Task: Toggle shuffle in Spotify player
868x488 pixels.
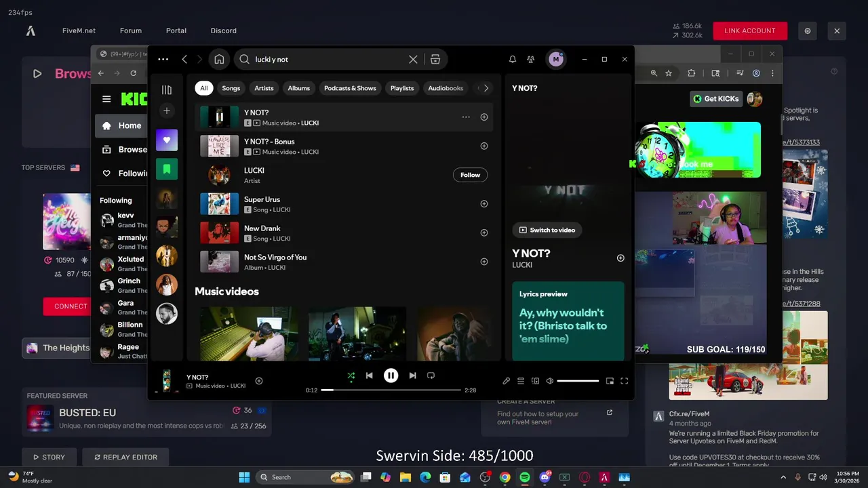Action: (x=351, y=375)
